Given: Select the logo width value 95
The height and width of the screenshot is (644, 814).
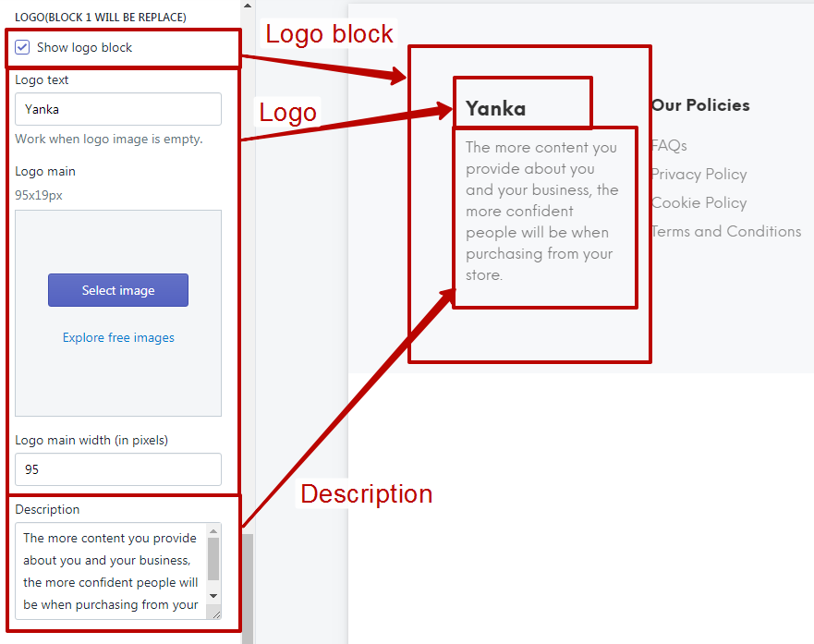Looking at the screenshot, I should coord(117,469).
